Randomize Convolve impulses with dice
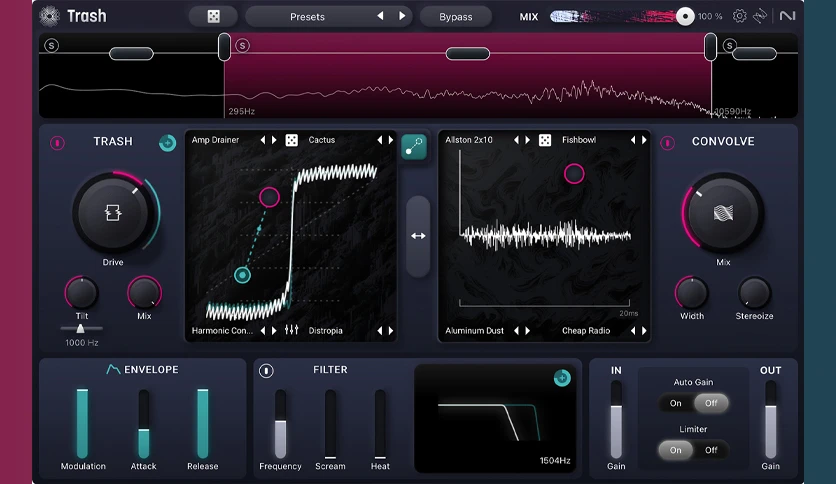Viewport: 836px width, 484px height. 545,140
